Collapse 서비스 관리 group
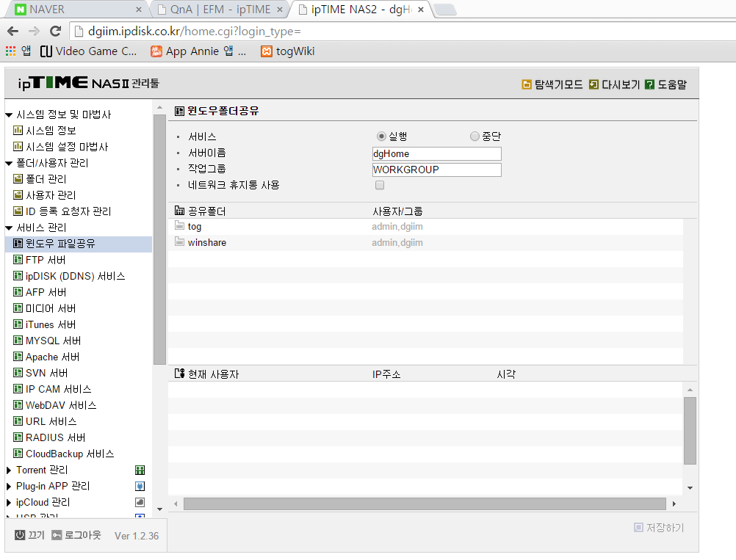This screenshot has height=560, width=736. pyautogui.click(x=9, y=228)
